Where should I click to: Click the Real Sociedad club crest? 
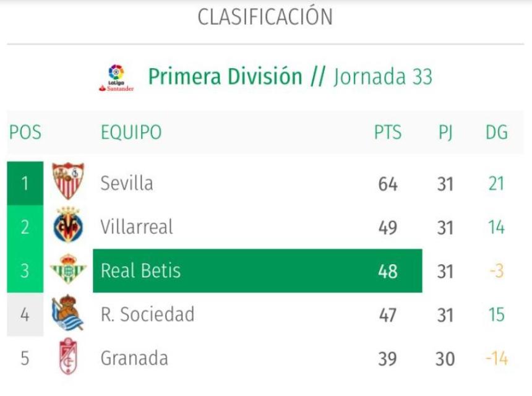68,314
